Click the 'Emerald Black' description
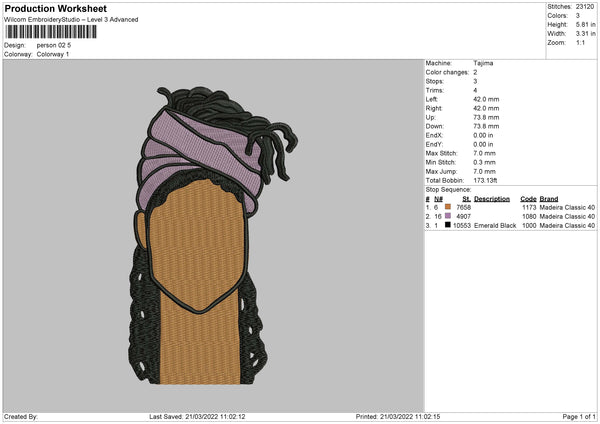Image resolution: width=600 pixels, height=424 pixels. pos(495,226)
